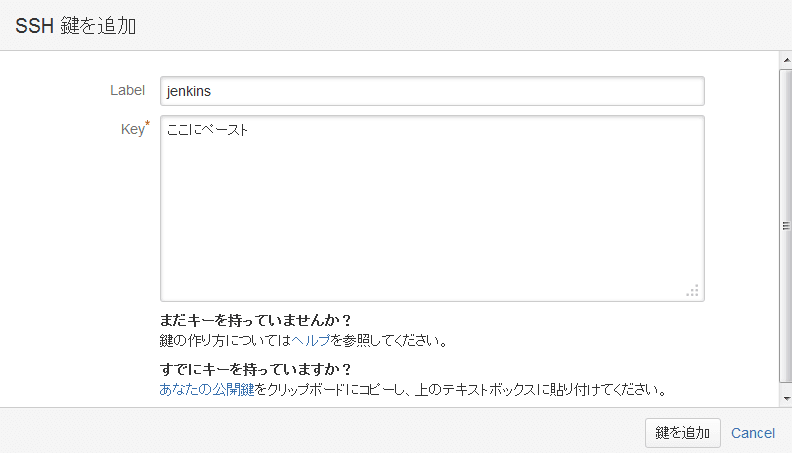Click the まだキーを持っていませんか？ heading
This screenshot has height=453, width=792.
[x=256, y=320]
